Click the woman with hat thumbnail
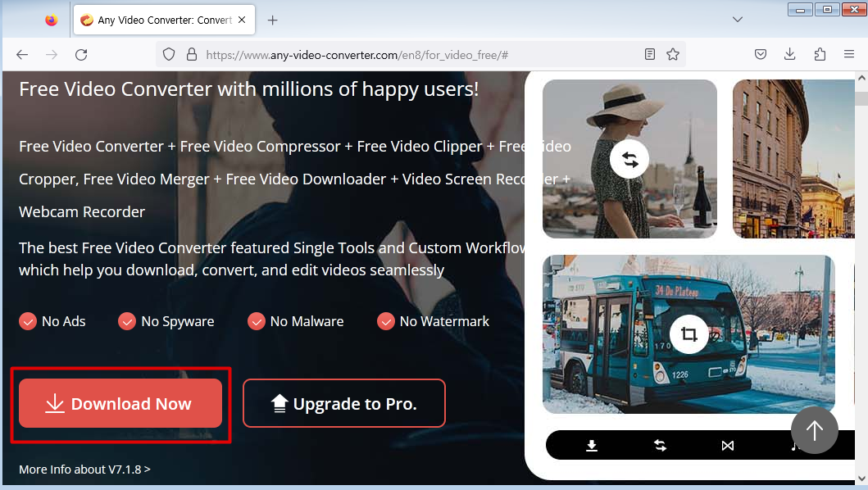The width and height of the screenshot is (868, 490). [x=629, y=159]
